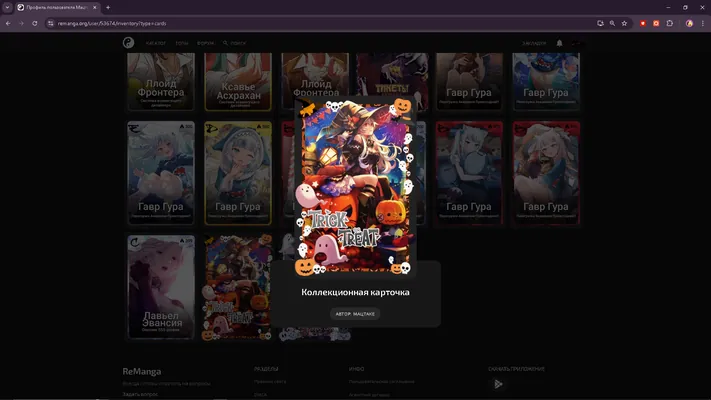Bookmark this page with the star icon
Screen dimensions: 711x400
pyautogui.click(x=624, y=23)
